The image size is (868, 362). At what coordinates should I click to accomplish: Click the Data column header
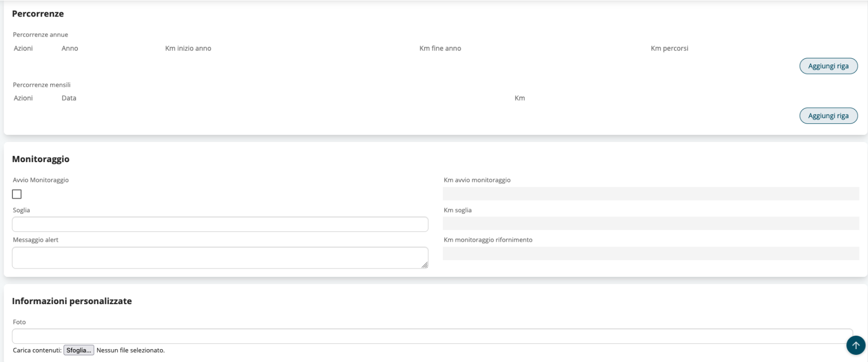coord(69,98)
